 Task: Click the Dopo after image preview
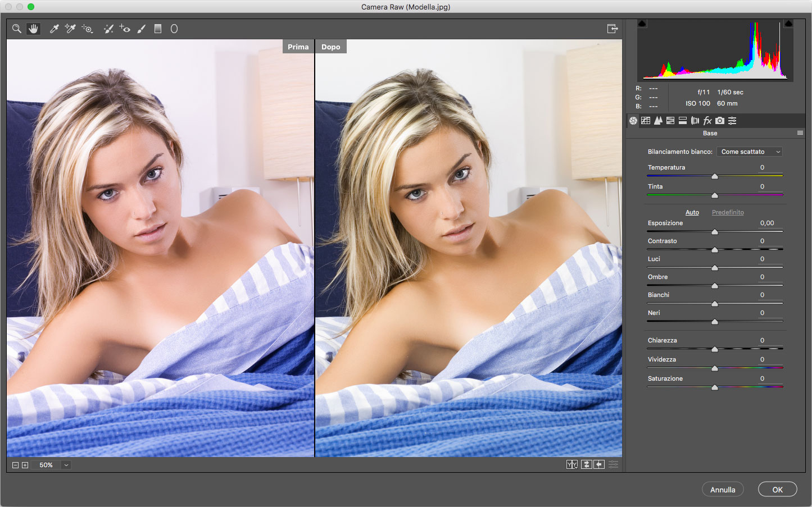coord(469,248)
